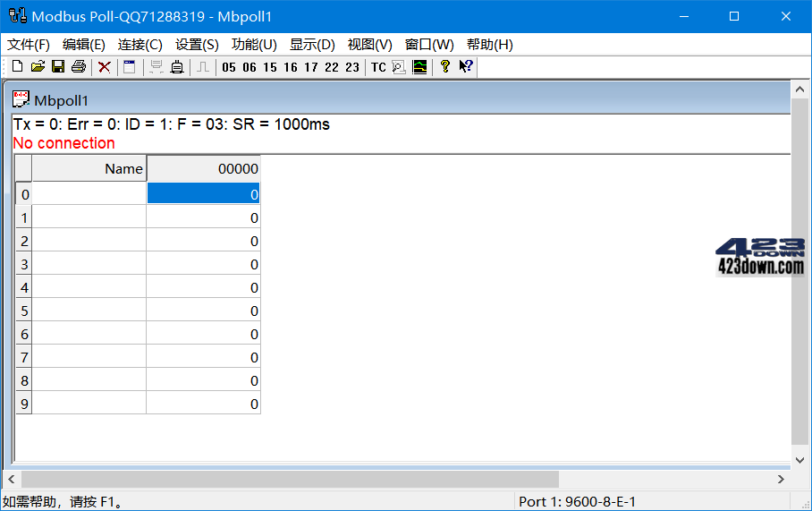Click the greyed network connect icon

pyautogui.click(x=156, y=67)
